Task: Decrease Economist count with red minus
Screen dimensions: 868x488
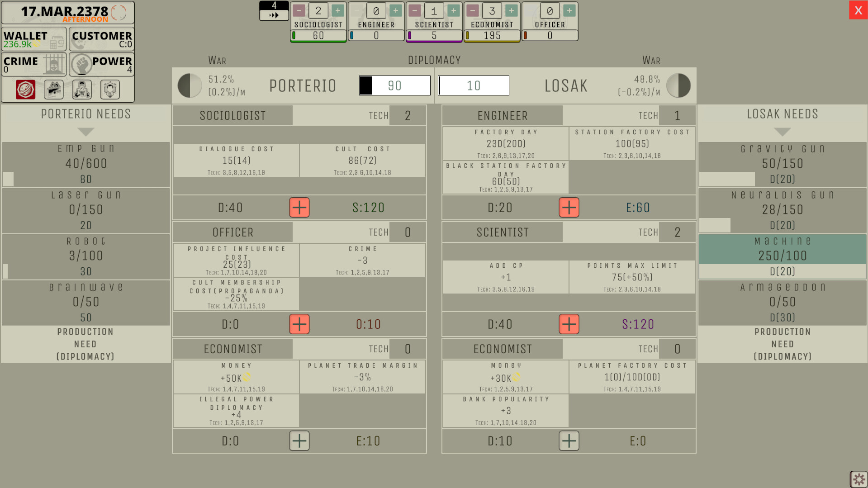Action: 473,11
